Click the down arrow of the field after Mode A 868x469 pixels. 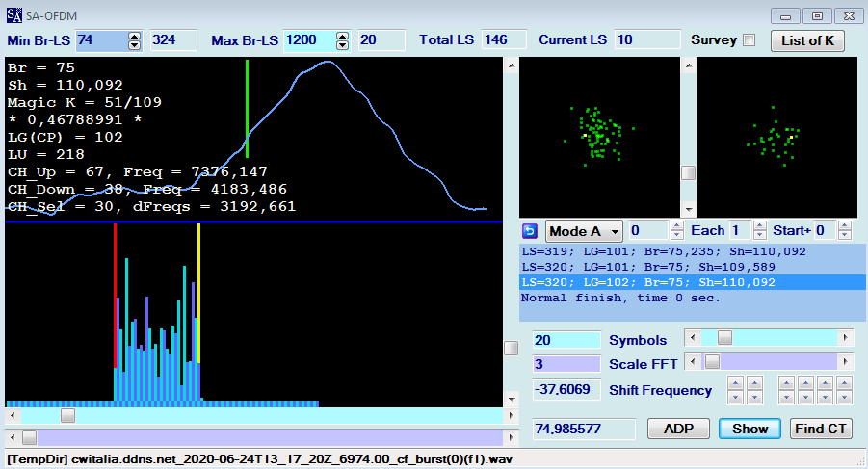pyautogui.click(x=677, y=235)
